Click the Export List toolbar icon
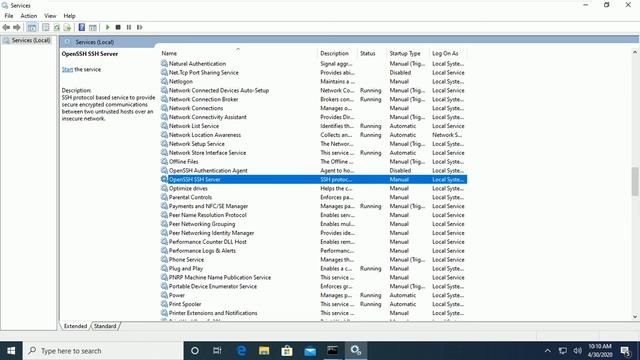 click(67, 27)
